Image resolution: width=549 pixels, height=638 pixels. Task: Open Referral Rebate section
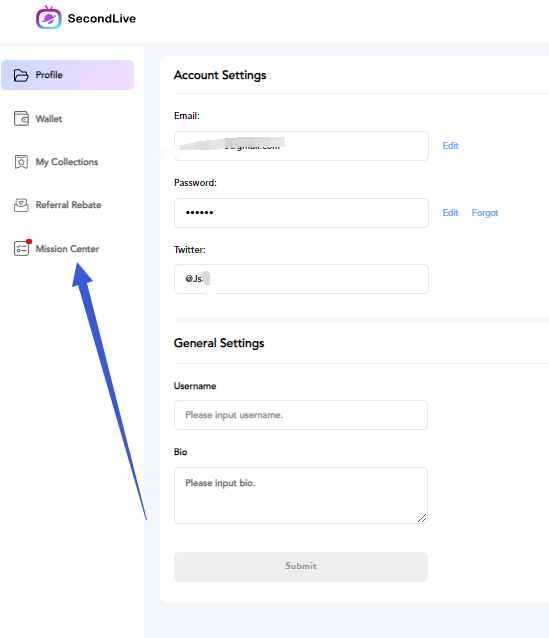68,205
